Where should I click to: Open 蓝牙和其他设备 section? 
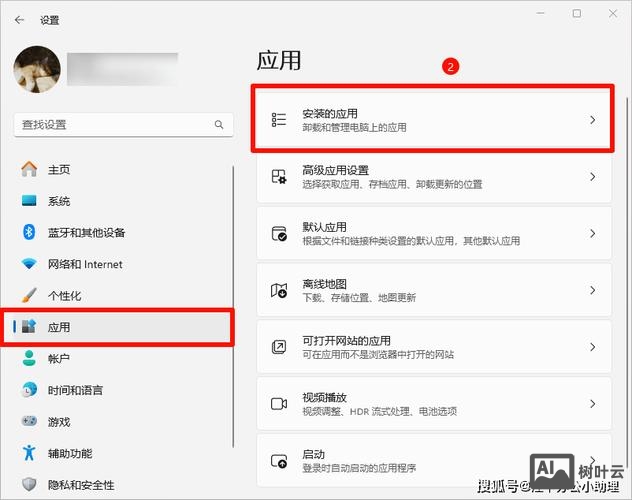86,232
